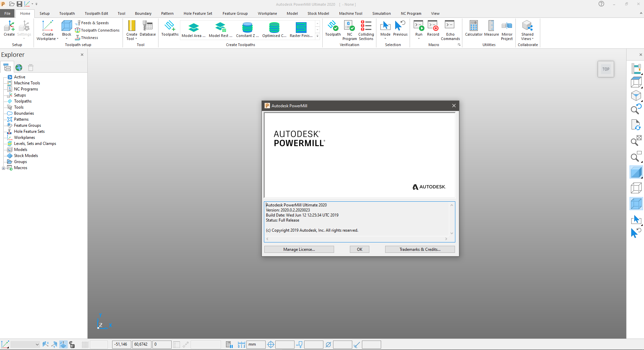Image resolution: width=644 pixels, height=350 pixels.
Task: Toggle the grid display icon in status bar
Action: tap(85, 345)
